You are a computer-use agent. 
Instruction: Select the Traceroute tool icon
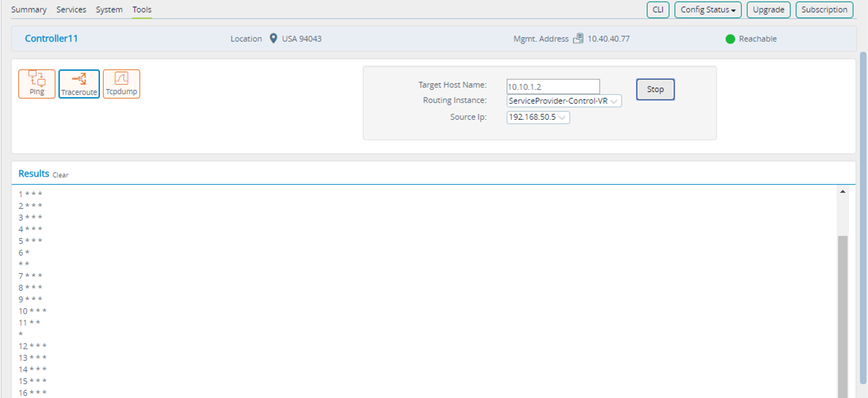pos(79,83)
